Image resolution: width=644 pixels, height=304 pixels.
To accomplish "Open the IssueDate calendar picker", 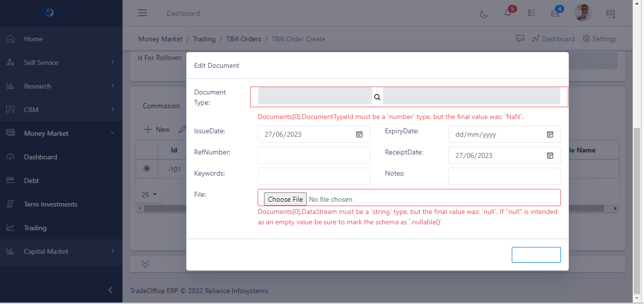I will (359, 134).
